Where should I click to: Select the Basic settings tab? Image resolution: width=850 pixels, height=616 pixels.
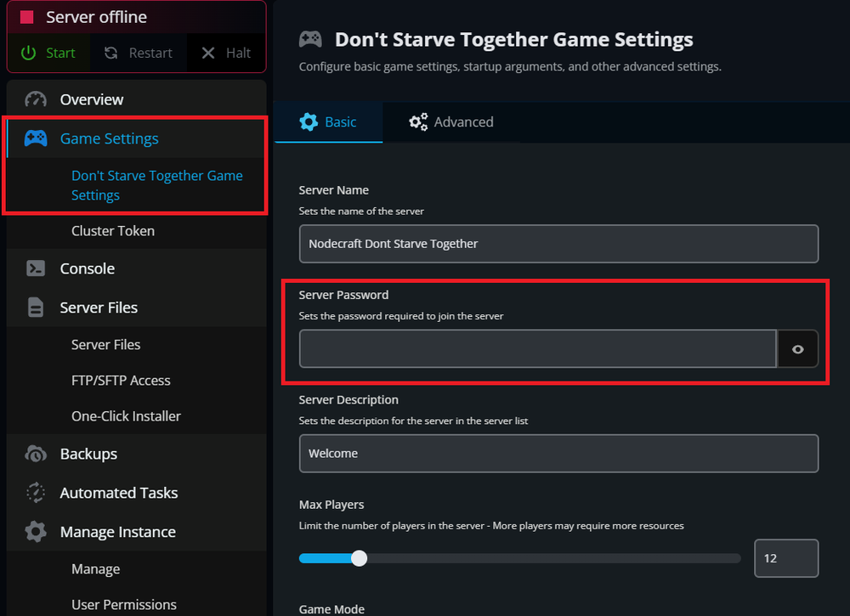coord(328,122)
